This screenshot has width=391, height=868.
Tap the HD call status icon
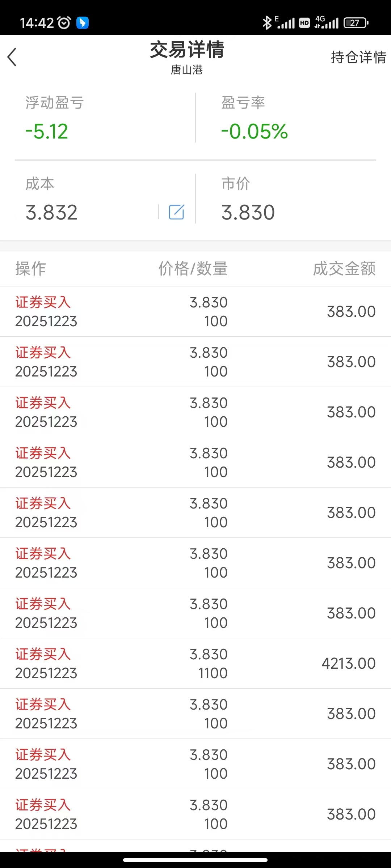click(x=304, y=23)
